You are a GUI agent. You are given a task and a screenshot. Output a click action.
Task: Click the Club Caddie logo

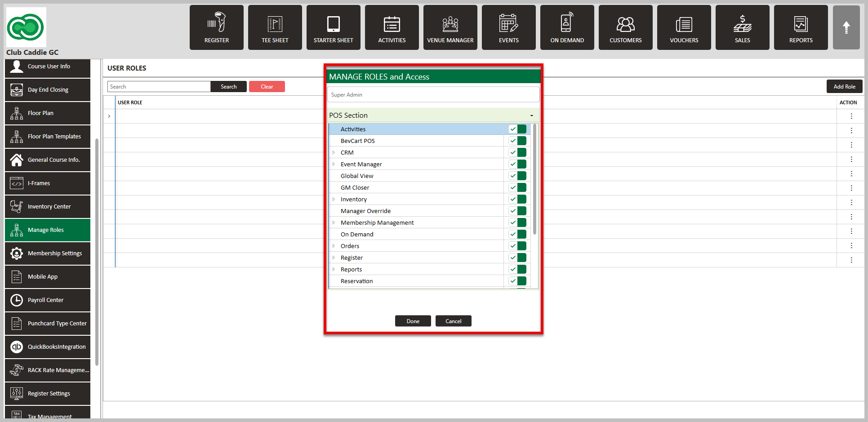[26, 27]
